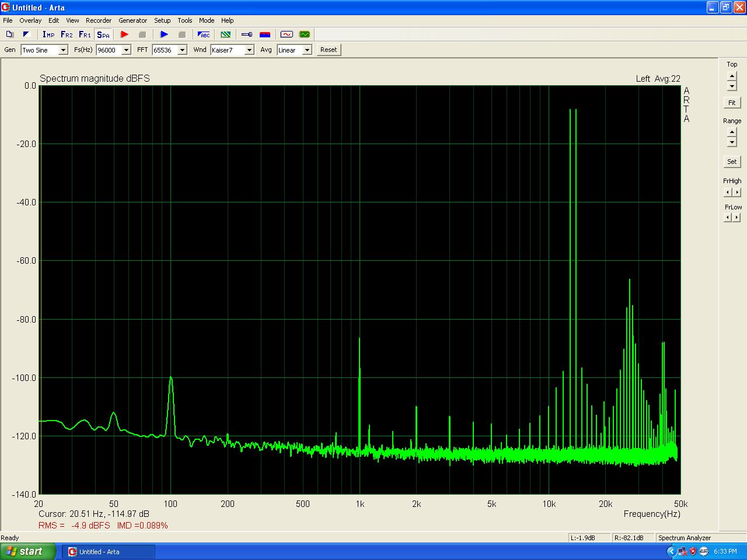Open the Generator menu

133,20
